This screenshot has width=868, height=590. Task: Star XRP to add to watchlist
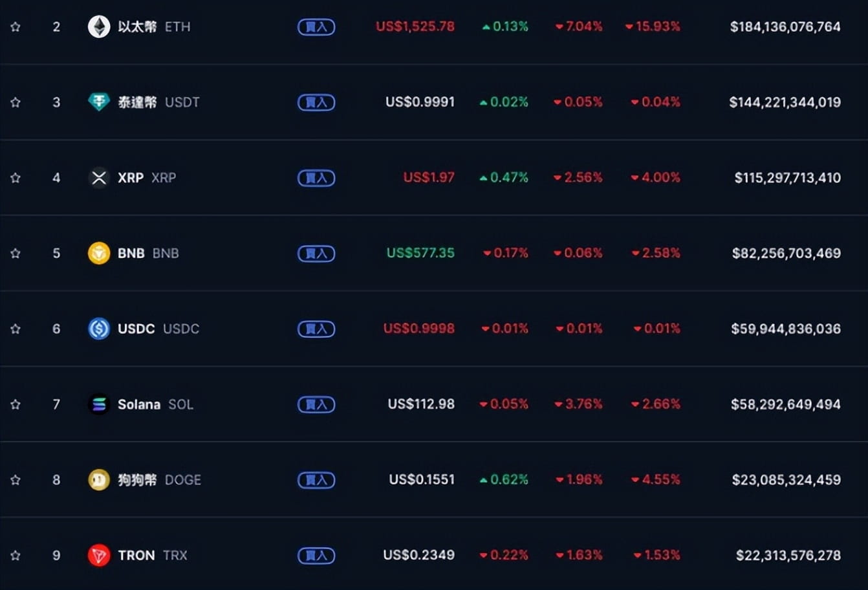point(16,177)
